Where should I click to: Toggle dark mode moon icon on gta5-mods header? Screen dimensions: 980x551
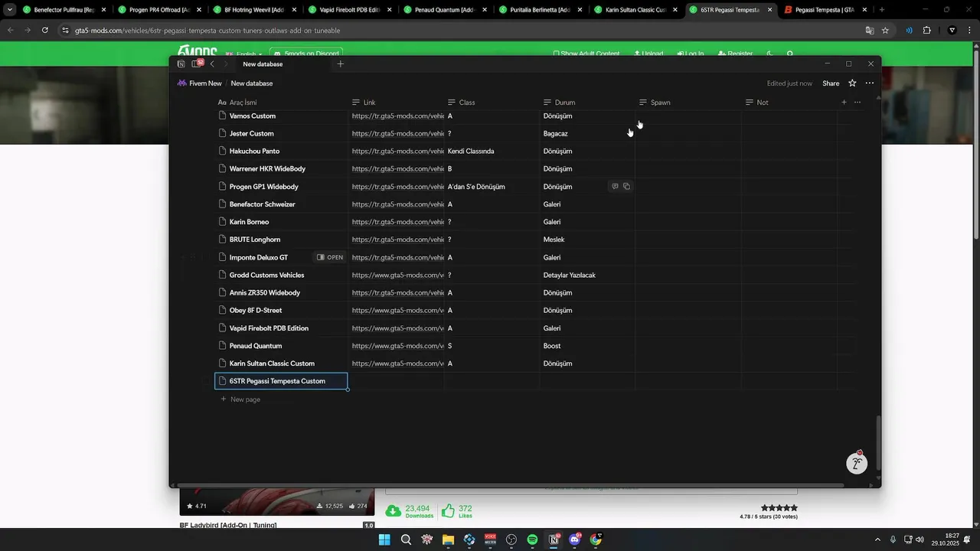click(x=770, y=54)
